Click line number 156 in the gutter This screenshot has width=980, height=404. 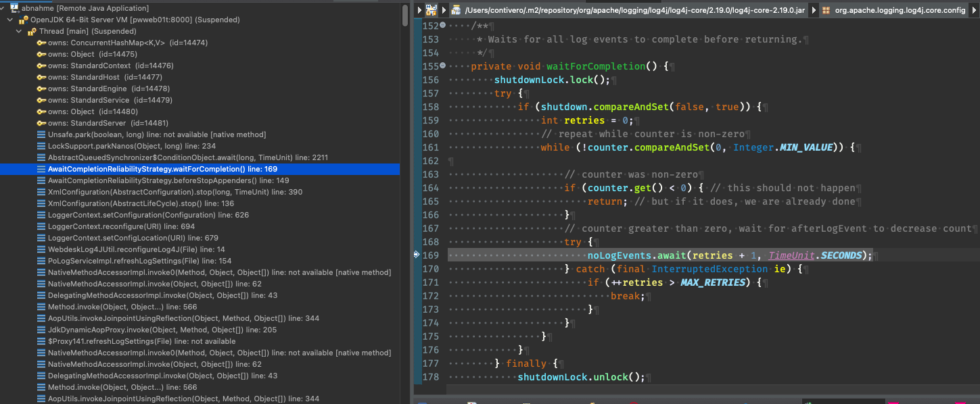click(x=430, y=80)
